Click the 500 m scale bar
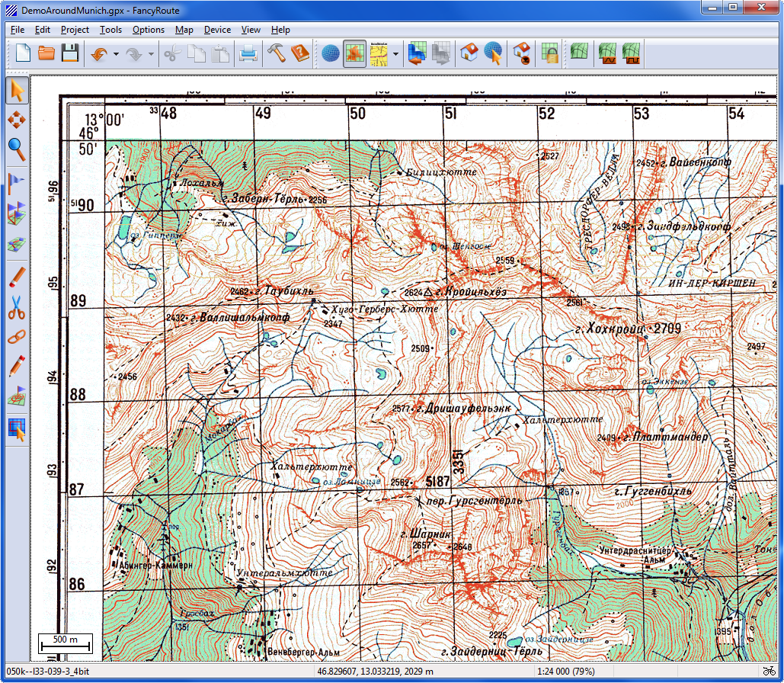 (x=66, y=643)
